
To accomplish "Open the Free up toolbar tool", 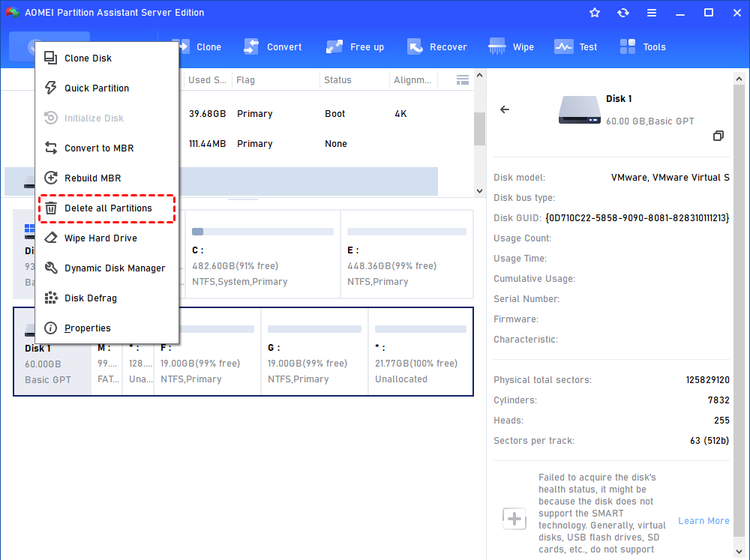I will (355, 47).
